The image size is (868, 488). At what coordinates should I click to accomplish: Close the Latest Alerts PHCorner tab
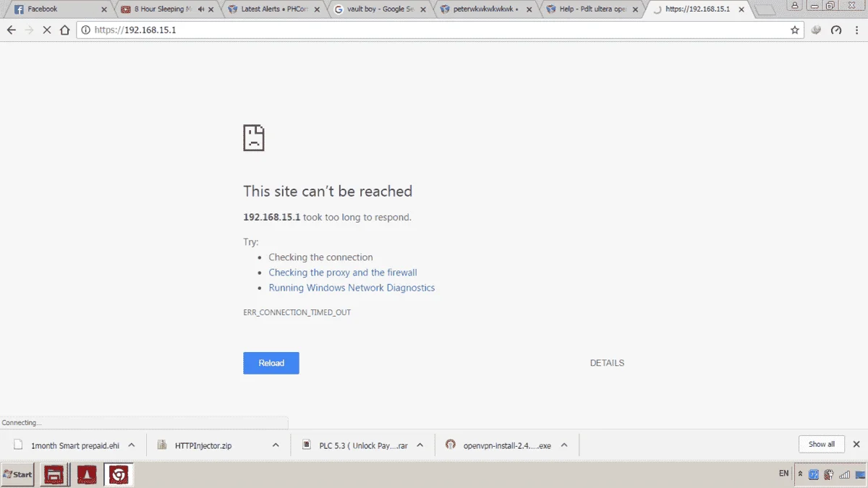pyautogui.click(x=317, y=9)
